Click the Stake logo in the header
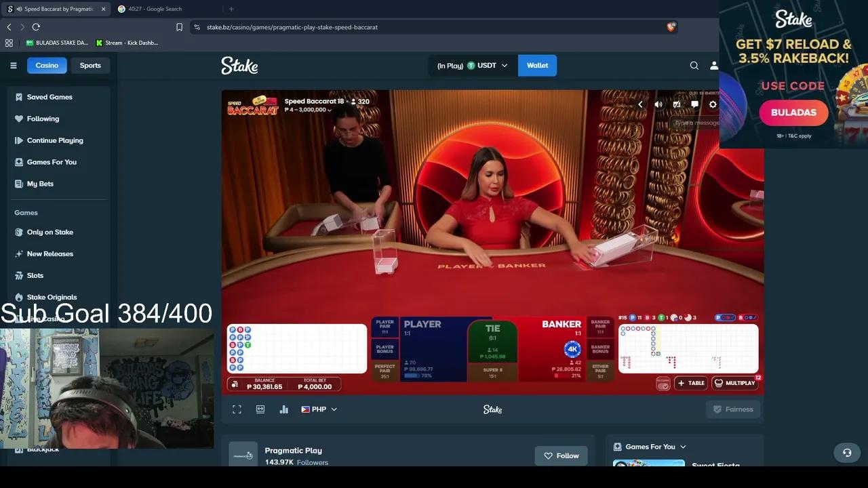Image resolution: width=868 pixels, height=488 pixels. pos(239,66)
